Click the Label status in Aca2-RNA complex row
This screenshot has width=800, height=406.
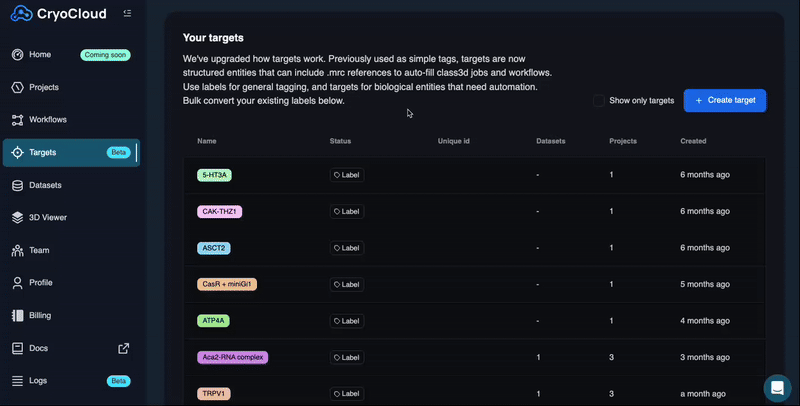click(347, 357)
